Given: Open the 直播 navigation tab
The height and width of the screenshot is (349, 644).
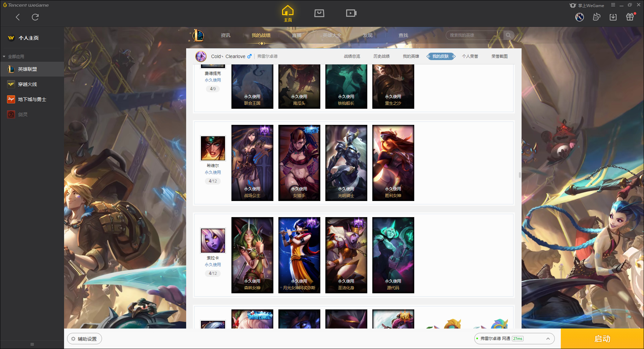Looking at the screenshot, I should coord(297,35).
